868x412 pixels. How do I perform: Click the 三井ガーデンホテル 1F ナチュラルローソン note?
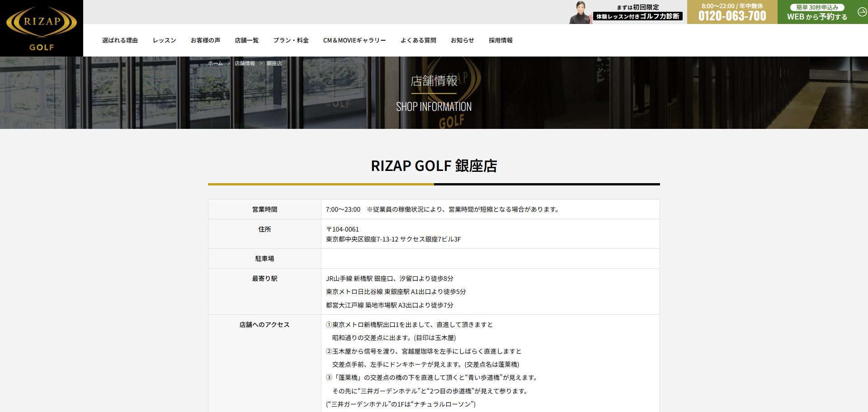[x=401, y=404]
